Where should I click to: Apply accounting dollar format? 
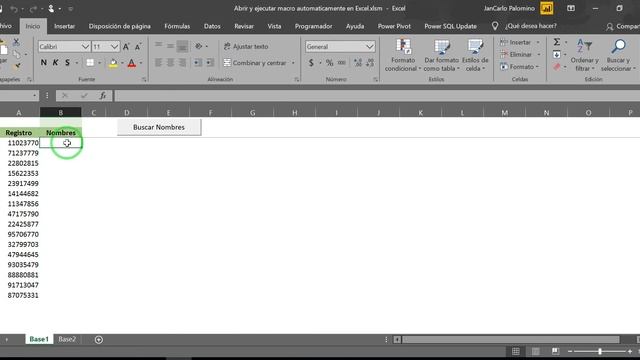pos(311,63)
